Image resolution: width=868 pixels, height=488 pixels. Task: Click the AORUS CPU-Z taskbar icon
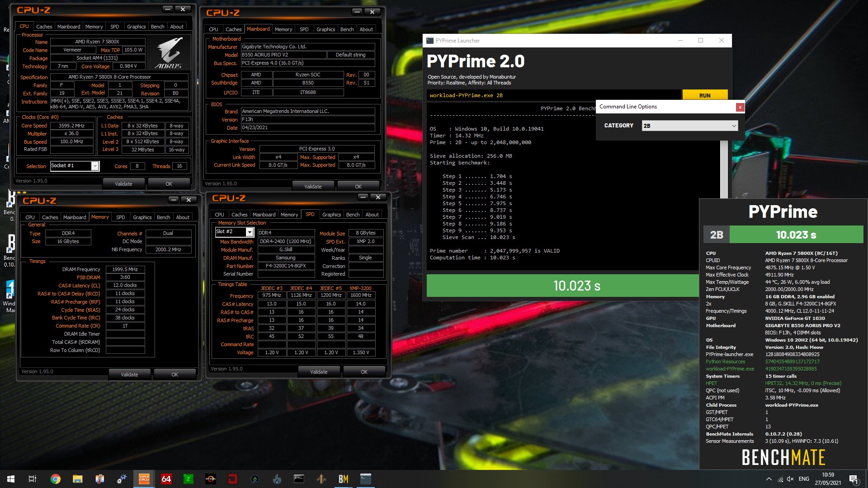coord(144,479)
